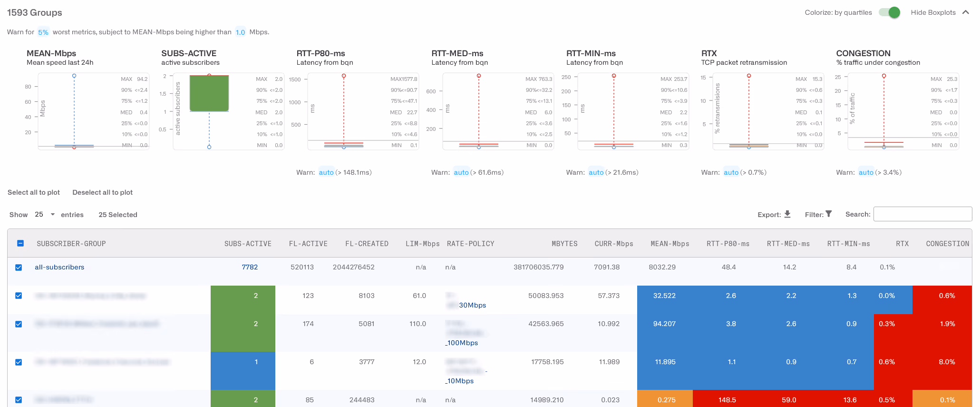Open the _10Mbps rate policy link
The width and height of the screenshot is (980, 407).
(459, 381)
